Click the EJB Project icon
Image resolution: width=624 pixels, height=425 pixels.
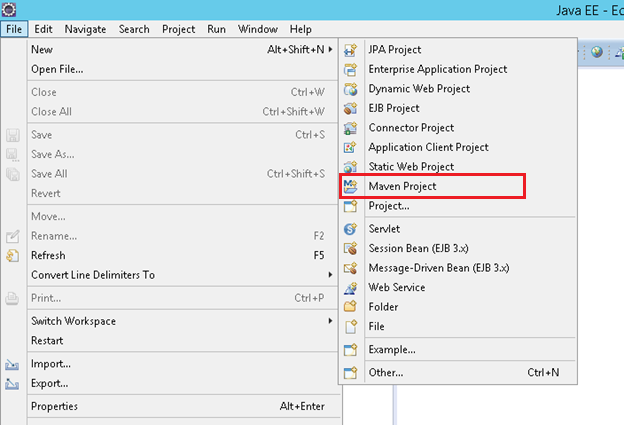click(350, 108)
